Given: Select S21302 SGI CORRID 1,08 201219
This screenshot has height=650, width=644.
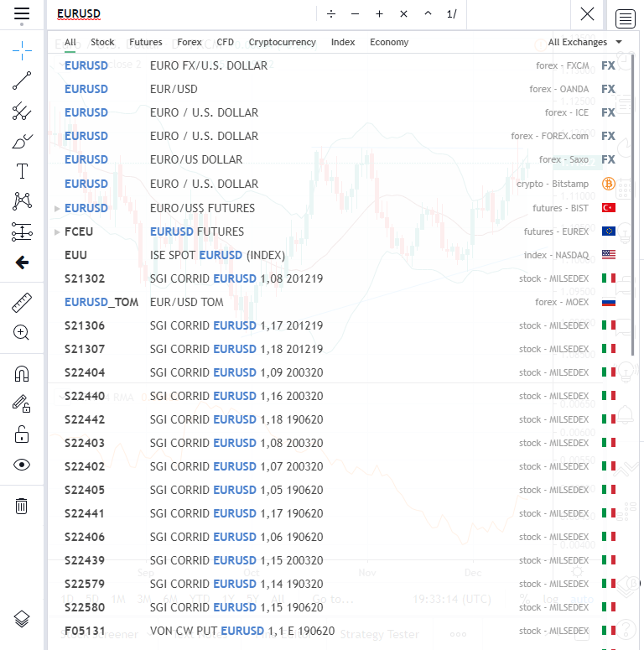Looking at the screenshot, I should coord(339,278).
